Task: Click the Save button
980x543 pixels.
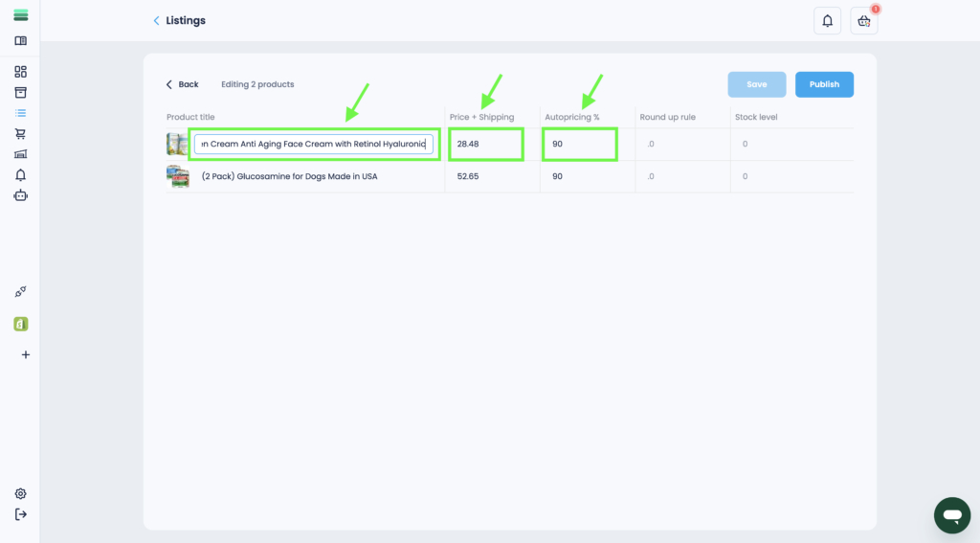Action: coord(756,84)
